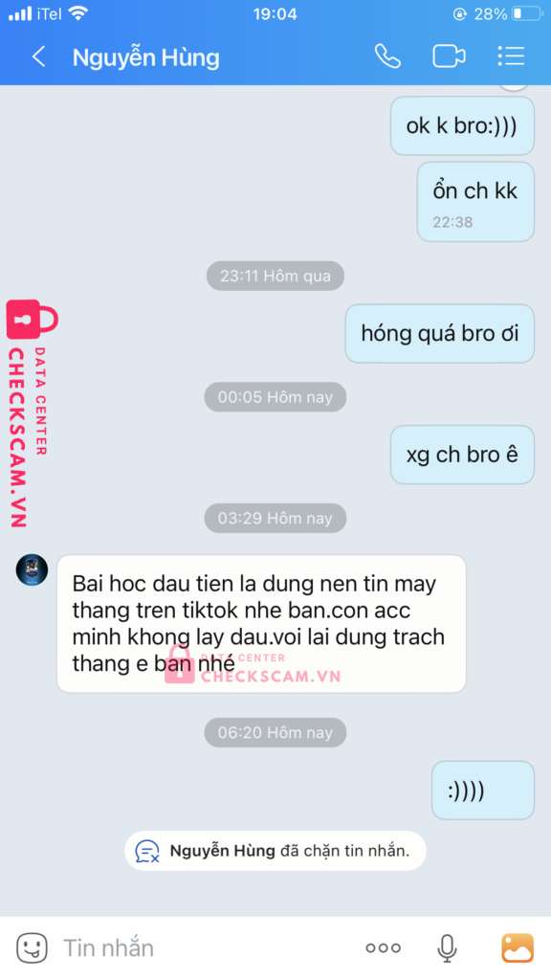
Task: Open more options three-dot icon
Action: tap(383, 948)
